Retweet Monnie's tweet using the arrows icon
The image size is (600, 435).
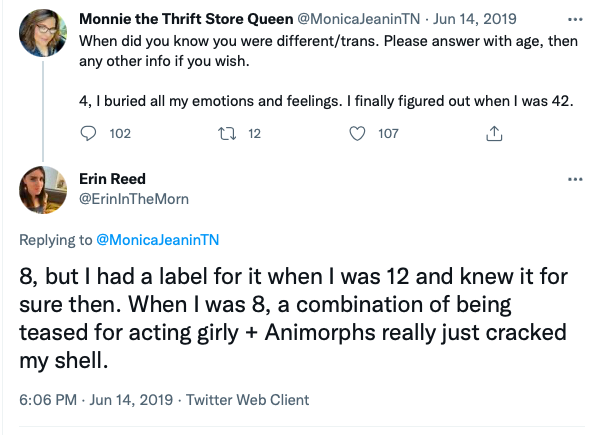(226, 132)
